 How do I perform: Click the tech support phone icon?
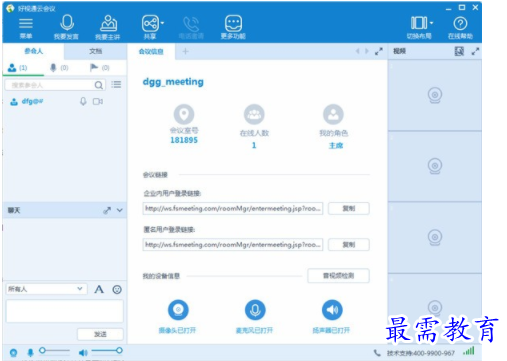point(377,353)
